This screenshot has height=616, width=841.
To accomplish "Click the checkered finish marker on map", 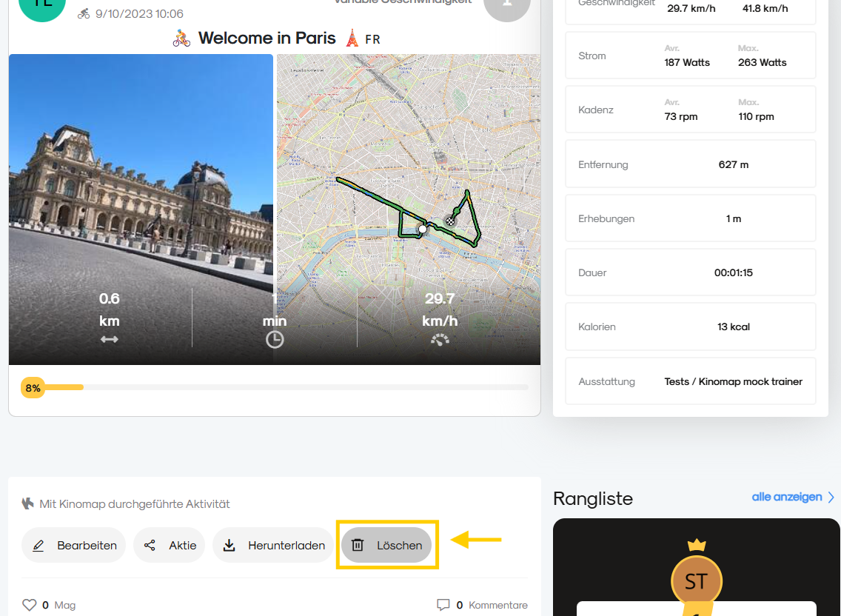I will click(x=451, y=221).
